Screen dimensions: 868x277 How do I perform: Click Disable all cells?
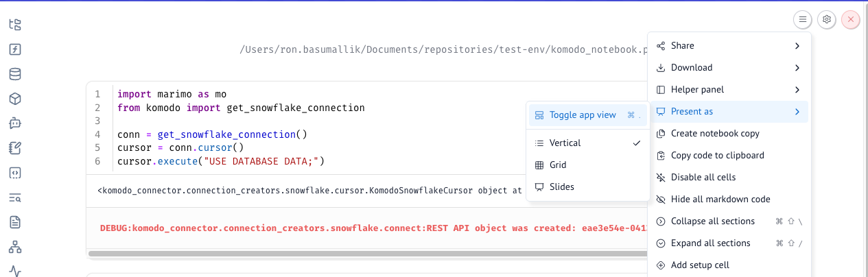[703, 178]
